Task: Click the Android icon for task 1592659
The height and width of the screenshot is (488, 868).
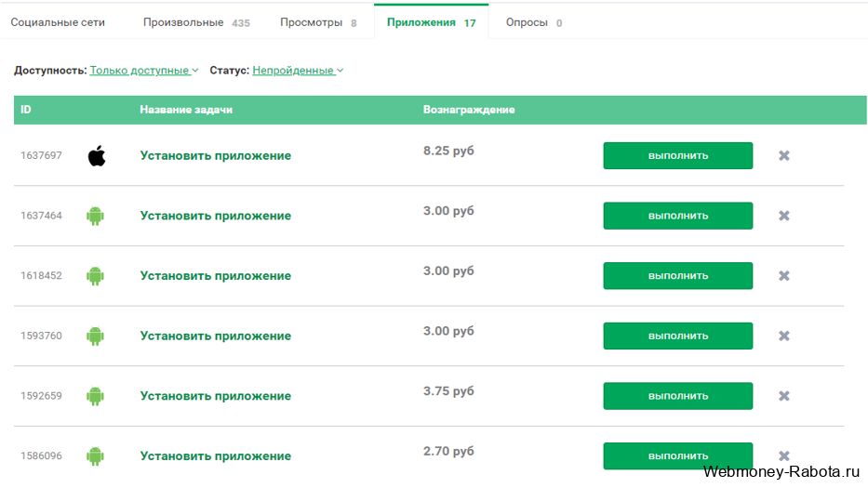Action: [95, 396]
